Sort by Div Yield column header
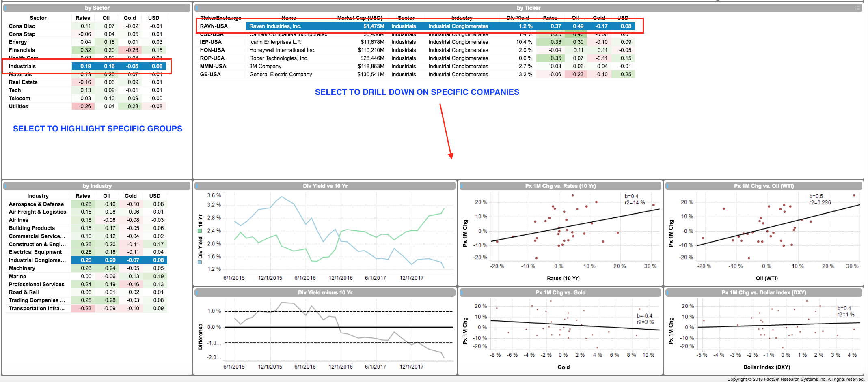Screen dimensions: 868x382 point(518,18)
